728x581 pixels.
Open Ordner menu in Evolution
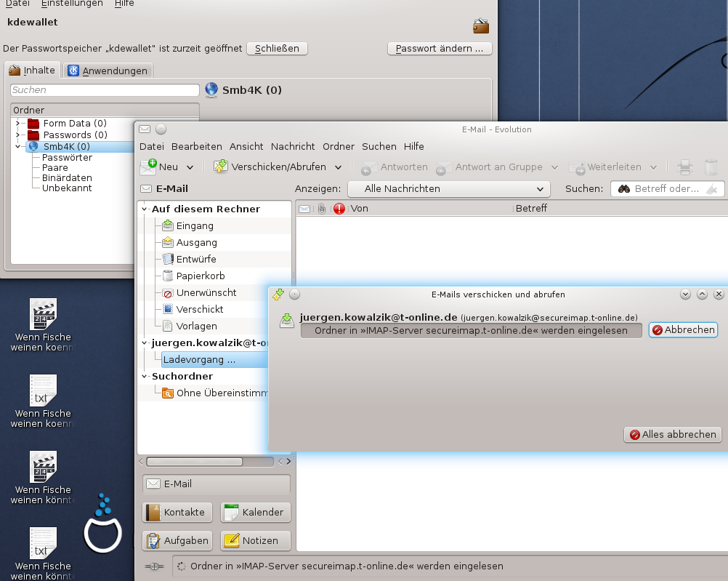339,146
